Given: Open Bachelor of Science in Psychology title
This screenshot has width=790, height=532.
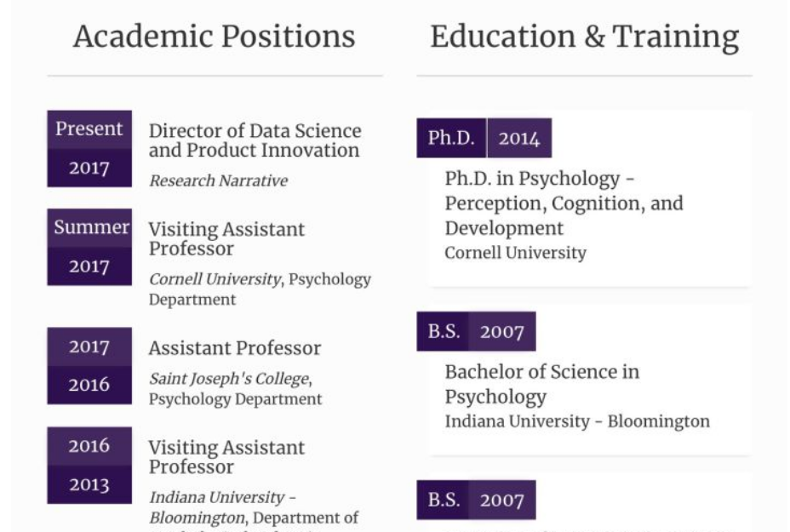Looking at the screenshot, I should click(541, 384).
